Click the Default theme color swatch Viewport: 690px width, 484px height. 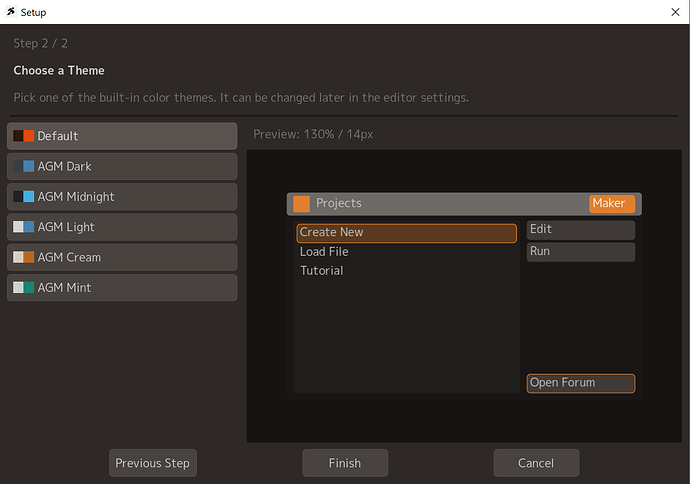coord(23,136)
